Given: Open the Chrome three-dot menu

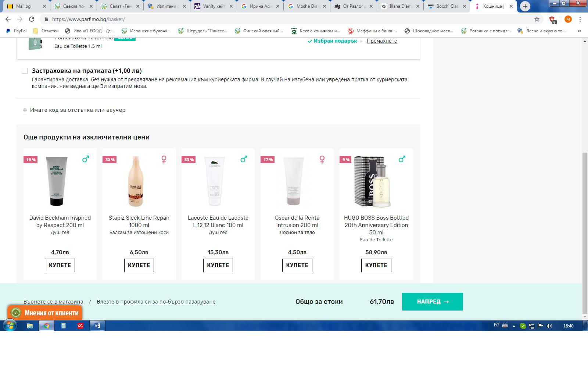Looking at the screenshot, I should pos(580,19).
